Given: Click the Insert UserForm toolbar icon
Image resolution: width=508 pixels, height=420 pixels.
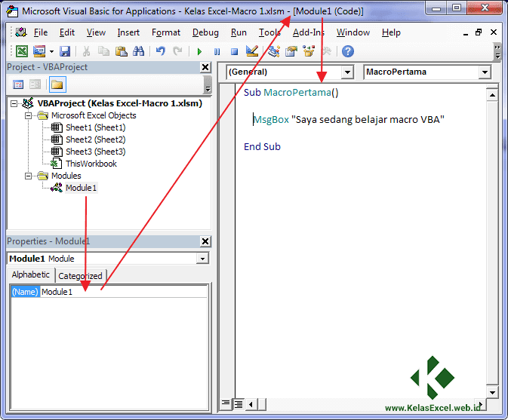Looking at the screenshot, I should (x=39, y=51).
